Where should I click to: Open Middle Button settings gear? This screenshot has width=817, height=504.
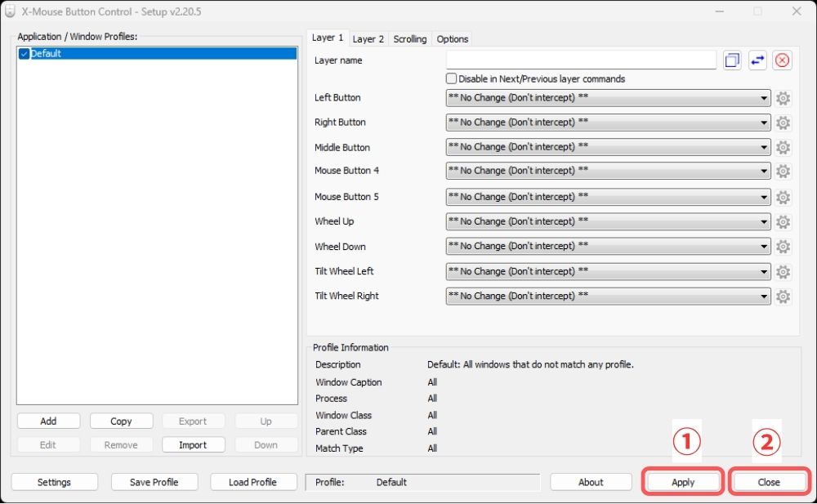(783, 148)
